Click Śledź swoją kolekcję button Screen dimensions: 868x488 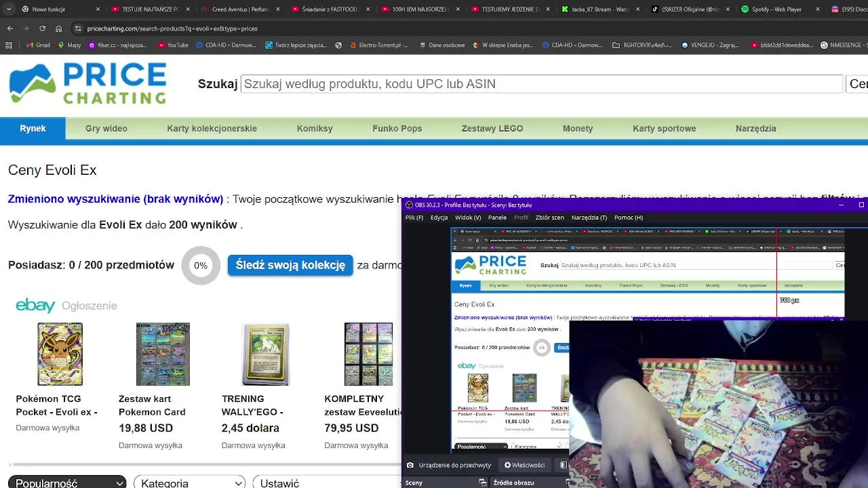point(290,265)
